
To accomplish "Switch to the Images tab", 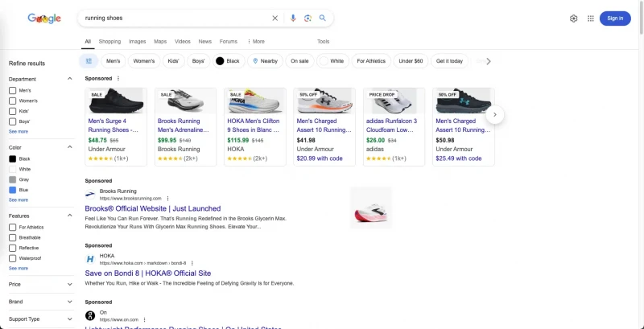I will coord(137,42).
